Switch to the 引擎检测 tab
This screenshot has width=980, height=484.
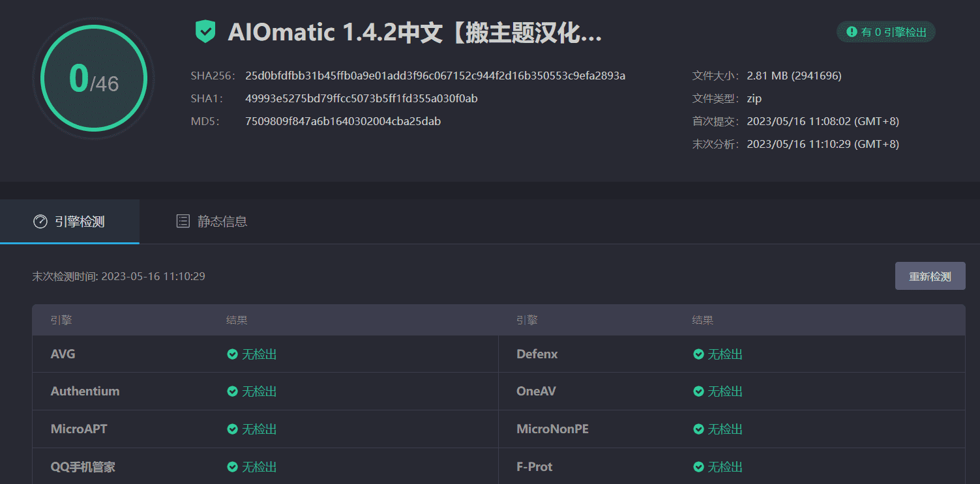pos(70,221)
